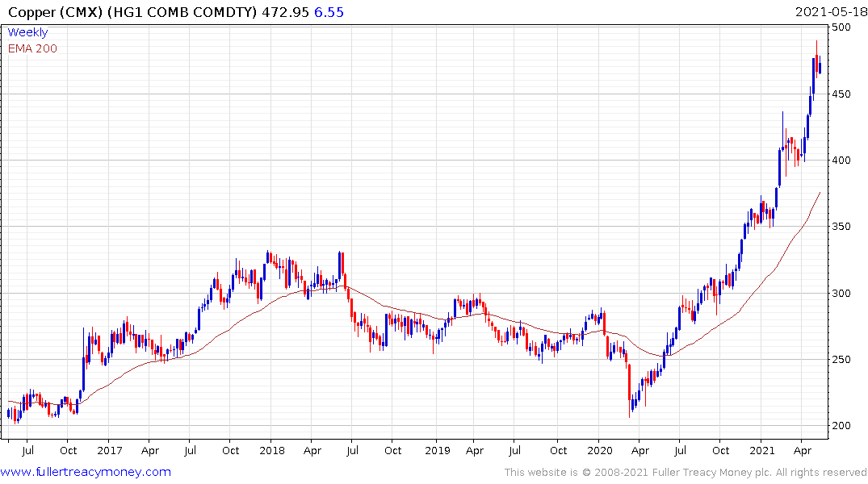Click the May 2021 peak candlestick near 490
868x484 pixels.
pos(816,59)
